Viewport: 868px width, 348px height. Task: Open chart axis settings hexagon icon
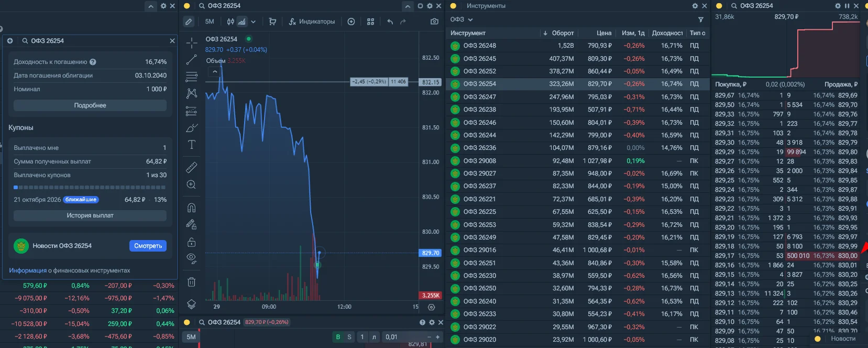(432, 307)
